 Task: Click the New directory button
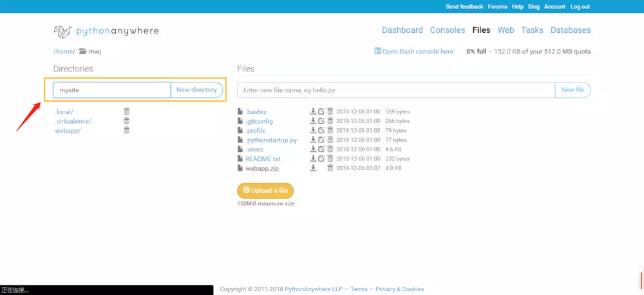(x=196, y=90)
